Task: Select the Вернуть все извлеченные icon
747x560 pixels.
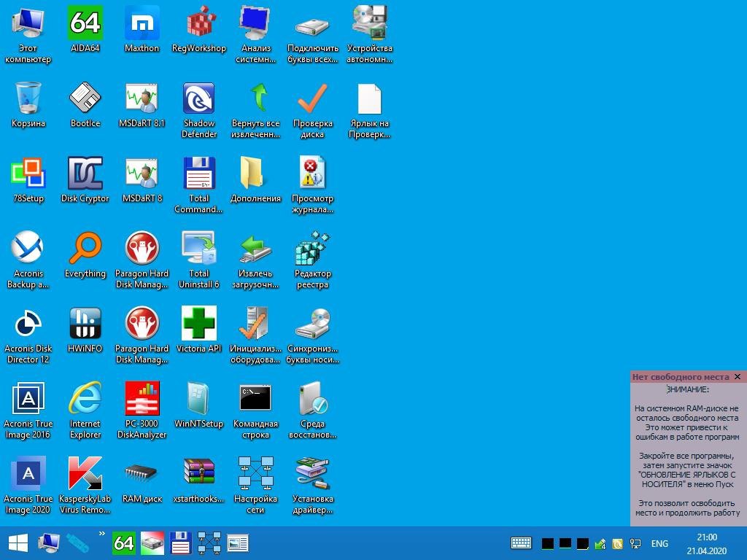Action: [x=255, y=110]
